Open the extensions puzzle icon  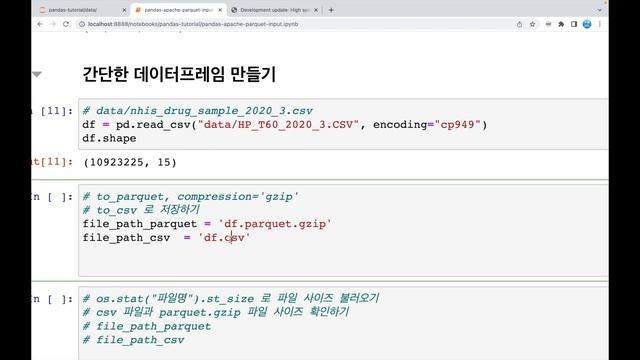[x=561, y=24]
